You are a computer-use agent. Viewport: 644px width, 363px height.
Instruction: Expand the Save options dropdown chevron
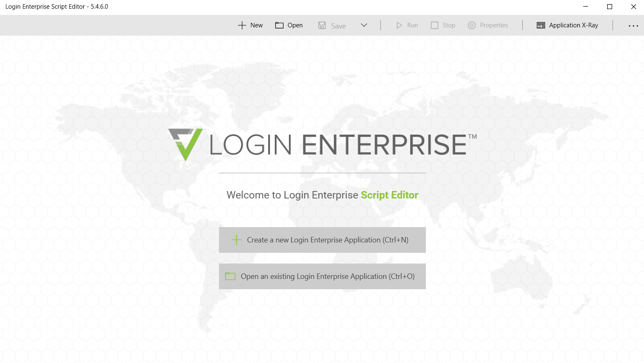click(364, 25)
